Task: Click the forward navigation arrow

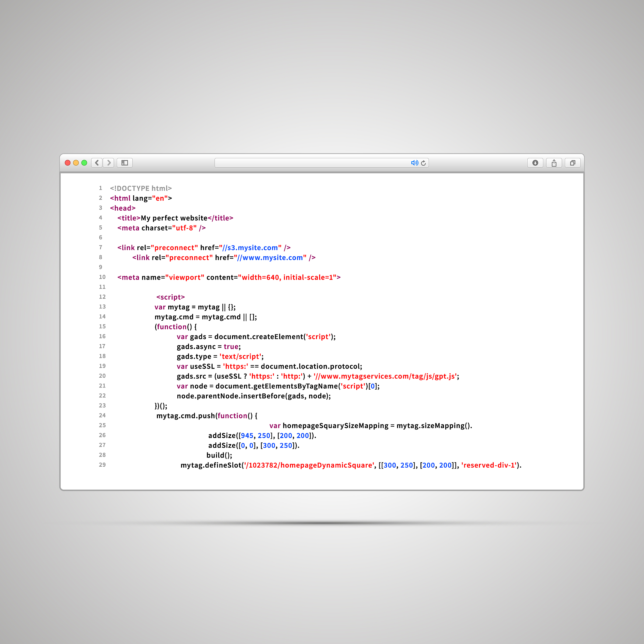Action: [109, 163]
